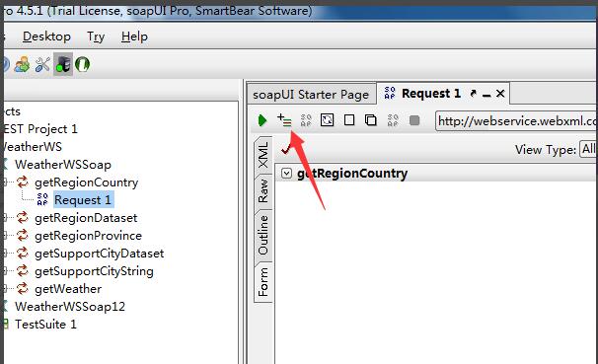The width and height of the screenshot is (598, 364).
Task: Open the Desktop menu
Action: [x=46, y=36]
